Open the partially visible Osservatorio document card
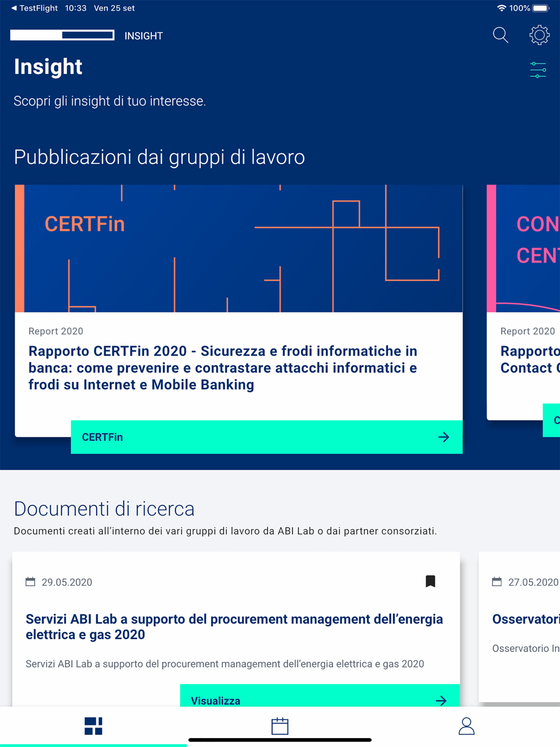The width and height of the screenshot is (560, 747). pyautogui.click(x=519, y=627)
